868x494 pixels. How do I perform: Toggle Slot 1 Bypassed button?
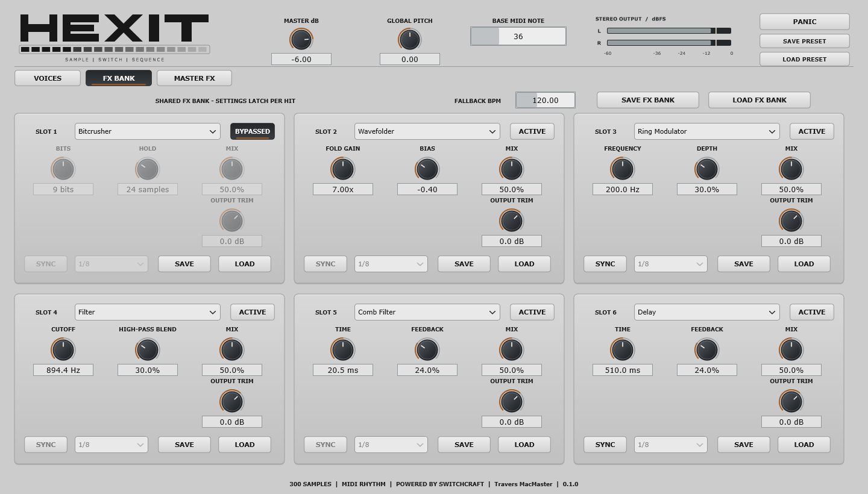[253, 131]
